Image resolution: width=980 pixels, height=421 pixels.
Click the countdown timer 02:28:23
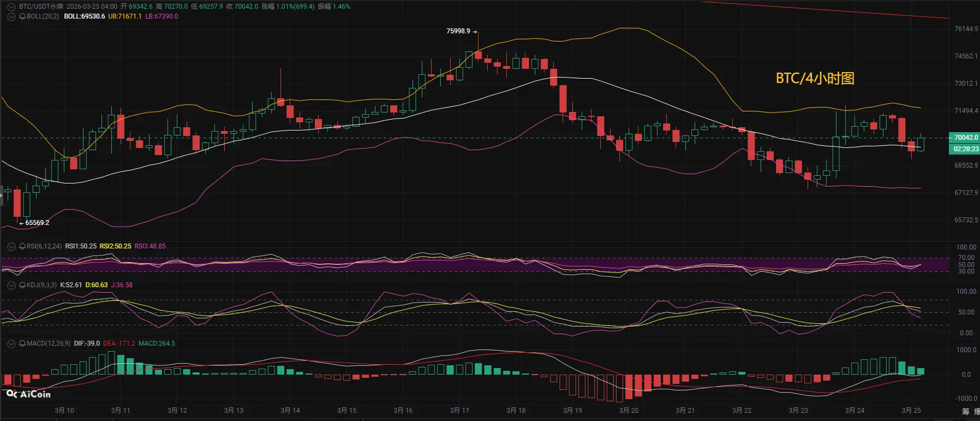point(965,149)
